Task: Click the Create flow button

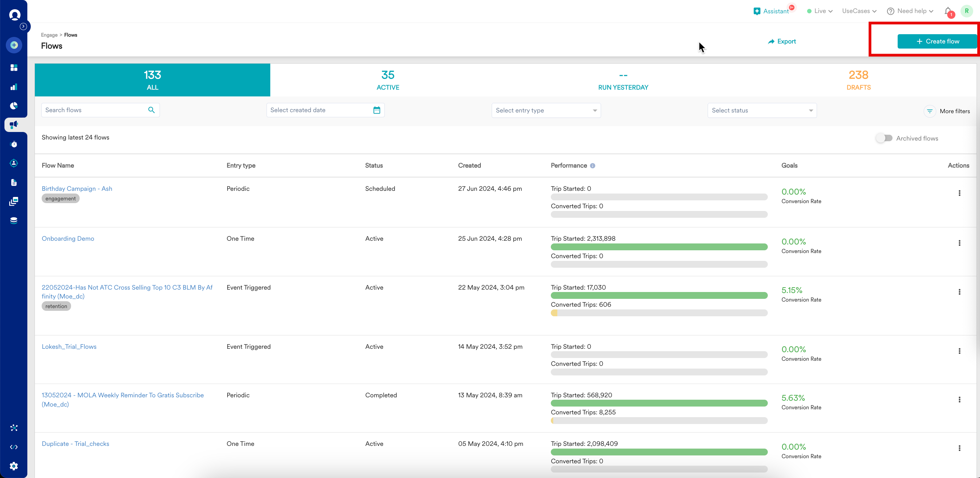Action: pos(937,41)
